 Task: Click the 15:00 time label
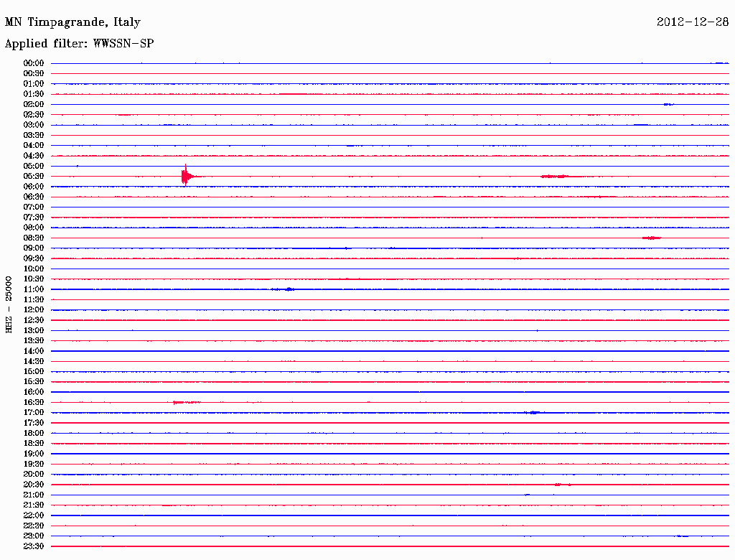34,371
